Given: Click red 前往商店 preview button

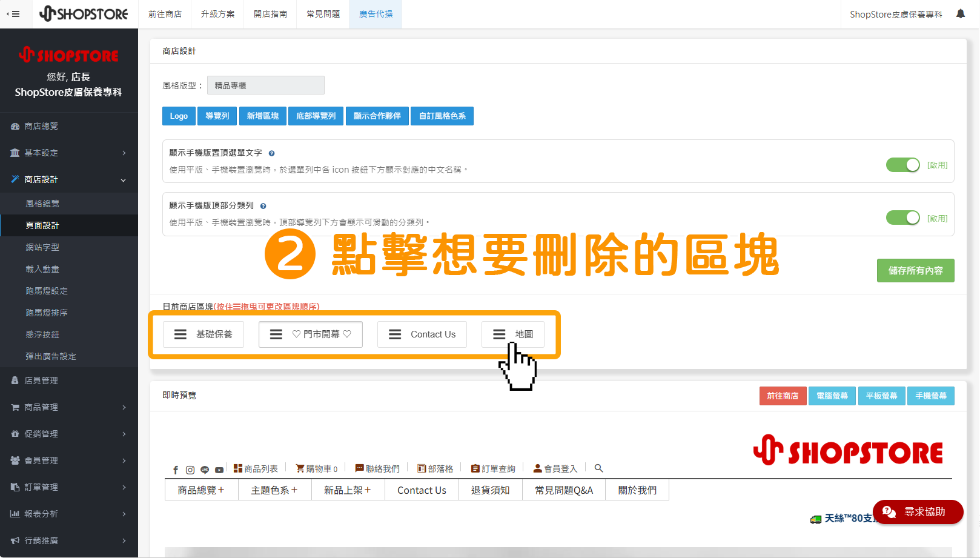Looking at the screenshot, I should [x=783, y=396].
